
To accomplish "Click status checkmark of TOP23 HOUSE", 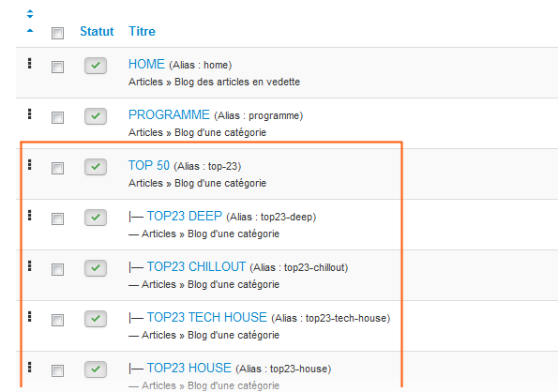I will click(x=96, y=369).
